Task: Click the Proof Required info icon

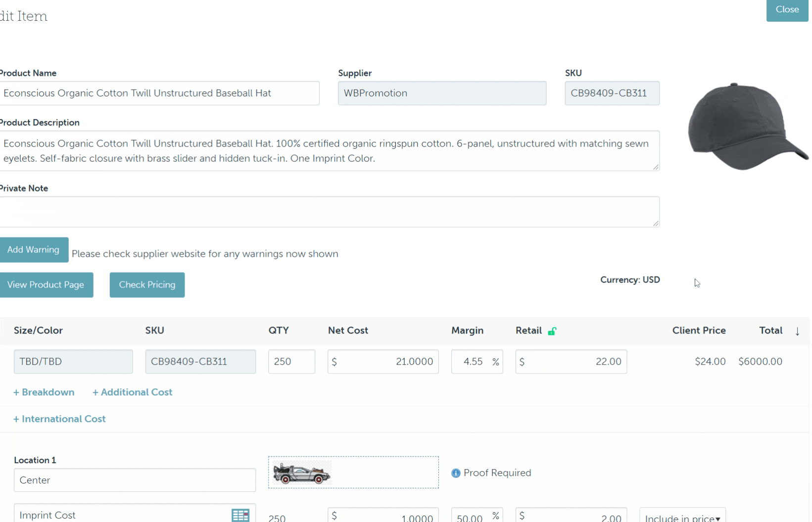Action: (456, 473)
